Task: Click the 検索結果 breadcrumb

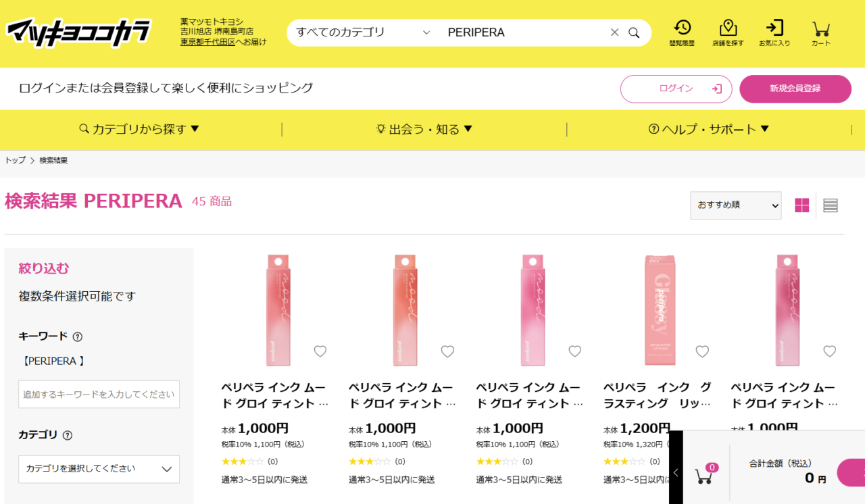Action: (x=53, y=160)
